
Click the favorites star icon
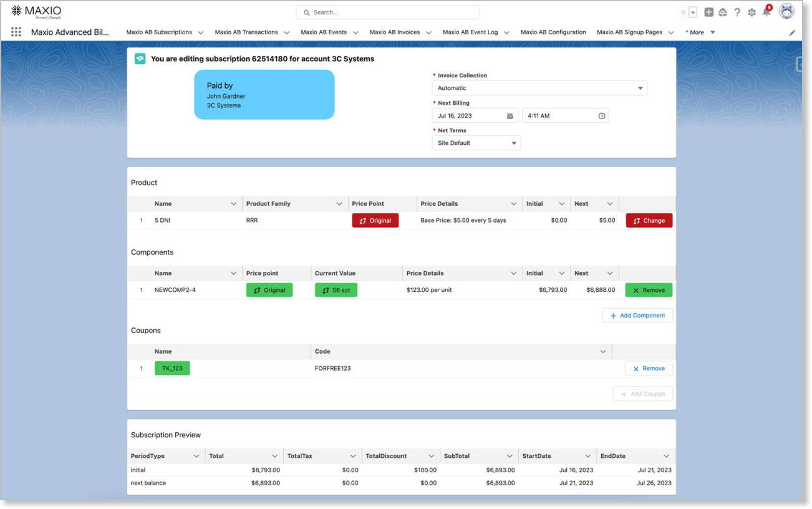[x=684, y=12]
